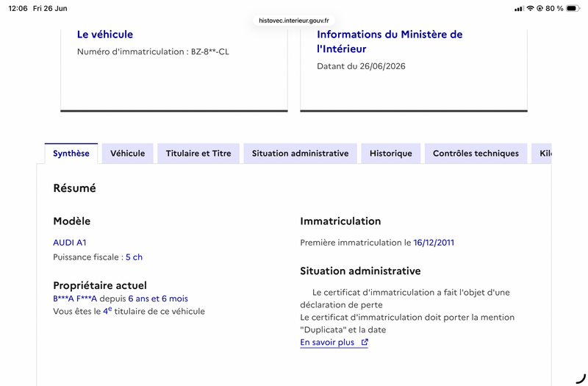The width and height of the screenshot is (588, 386).
Task: Switch to the Historique tab
Action: point(391,154)
